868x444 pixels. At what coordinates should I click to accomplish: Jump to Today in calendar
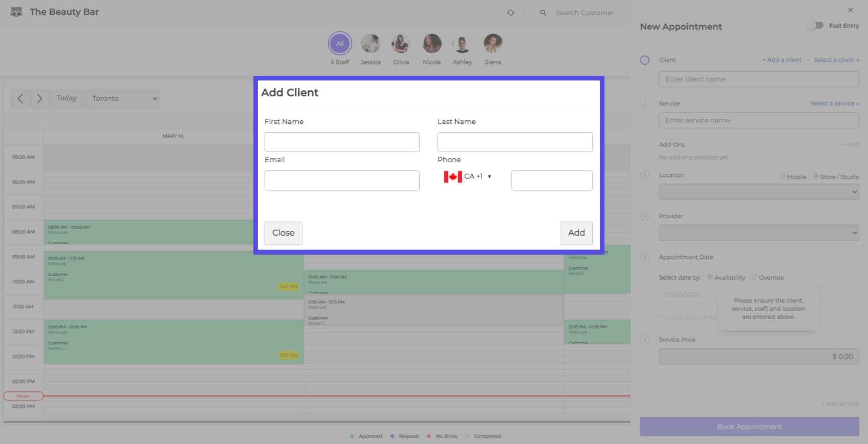(x=66, y=98)
